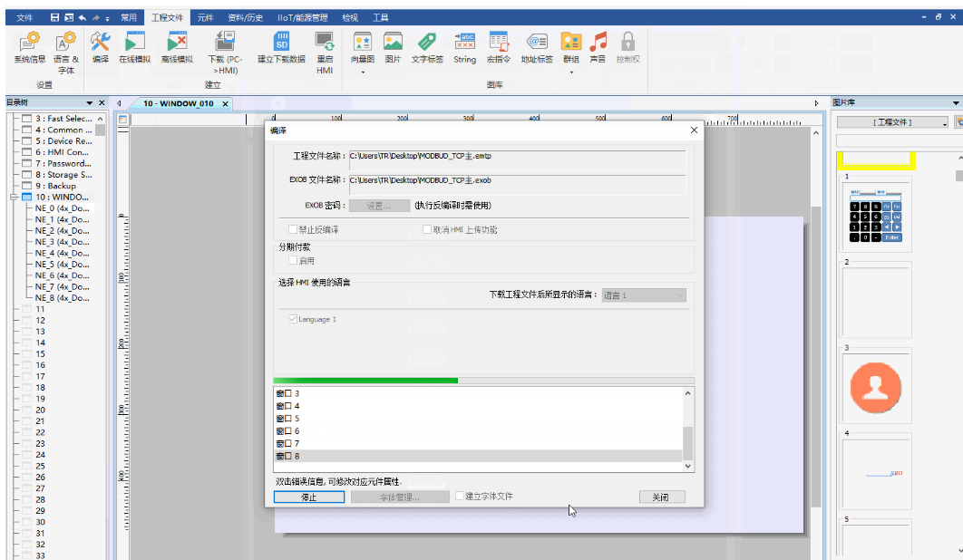Toggle 取消 HMI 上传功能 checkbox
963x560 pixels.
[x=427, y=230]
